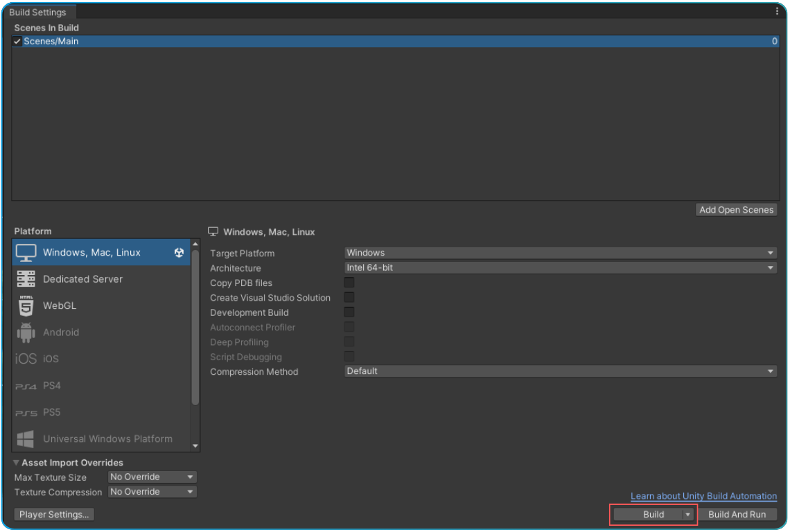Collapse the Asset Import Overrides section
The height and width of the screenshot is (532, 790).
point(16,463)
